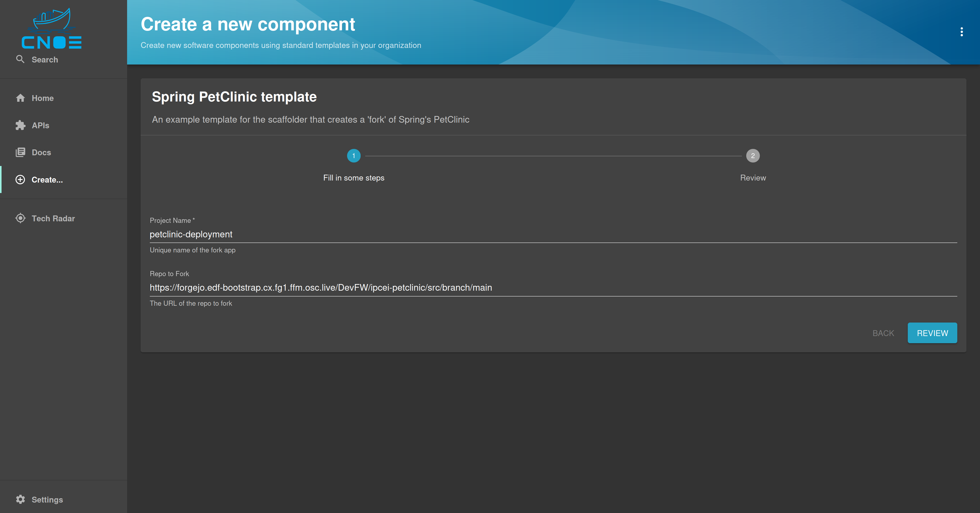Click the "Create a new component" title
Viewport: 980px width, 513px height.
pyautogui.click(x=248, y=24)
